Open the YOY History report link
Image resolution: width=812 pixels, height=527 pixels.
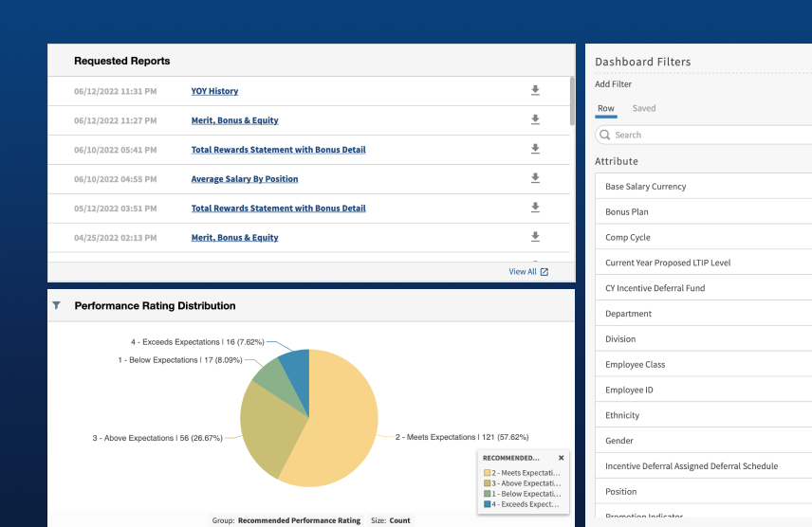point(214,91)
